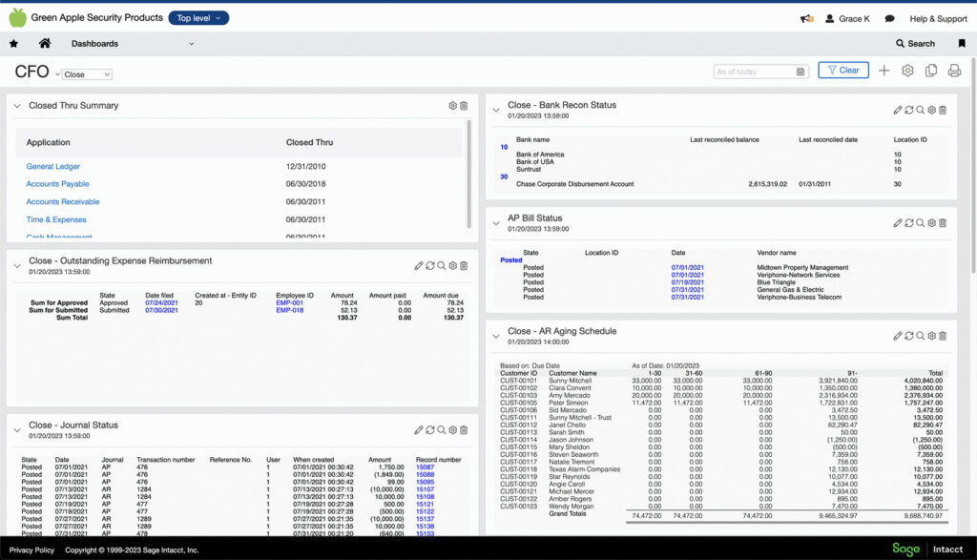The width and height of the screenshot is (977, 560).
Task: Open the Search function
Action: (915, 44)
